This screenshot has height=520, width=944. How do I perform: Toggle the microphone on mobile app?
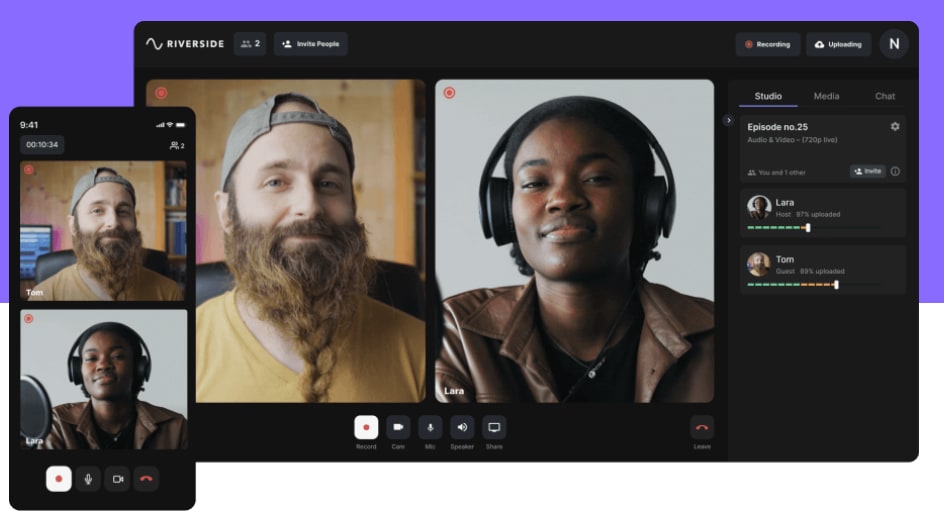pyautogui.click(x=88, y=479)
